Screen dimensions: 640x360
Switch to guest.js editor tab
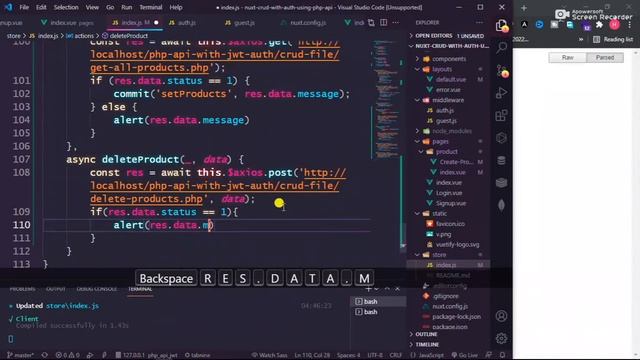pyautogui.click(x=240, y=23)
